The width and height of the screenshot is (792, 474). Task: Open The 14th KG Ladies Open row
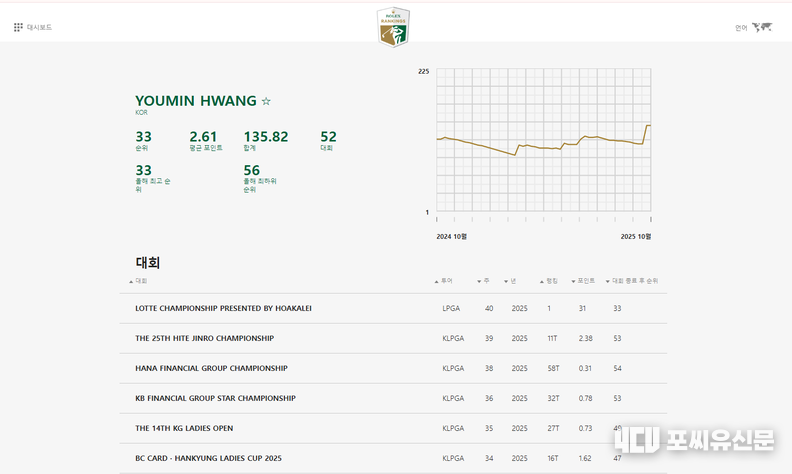pos(184,428)
